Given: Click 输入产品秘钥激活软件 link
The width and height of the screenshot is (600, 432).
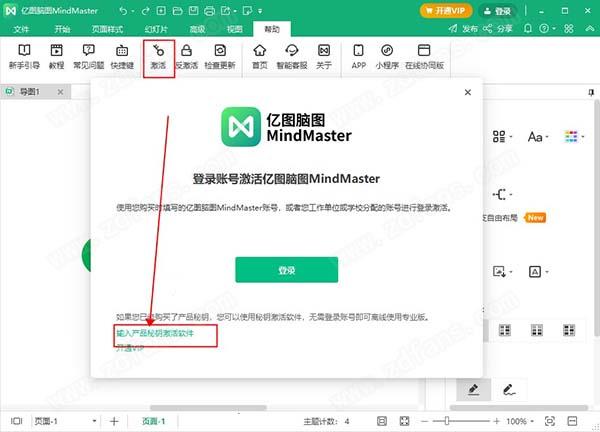Looking at the screenshot, I should 155,333.
